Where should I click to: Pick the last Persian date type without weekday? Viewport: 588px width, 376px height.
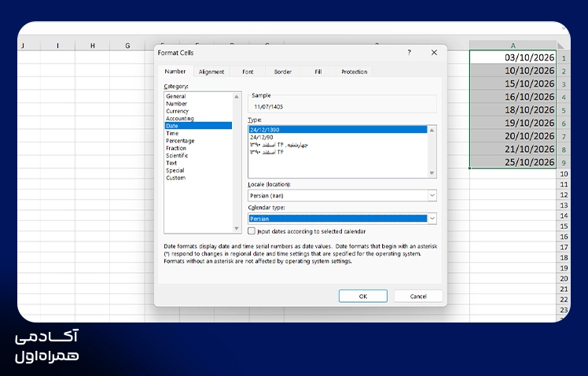click(337, 153)
